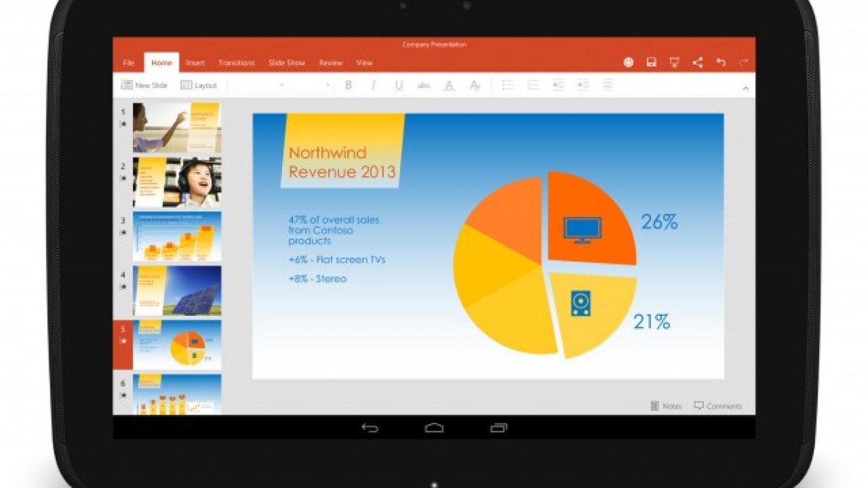Add a New Slide
The image size is (868, 488).
click(x=144, y=85)
